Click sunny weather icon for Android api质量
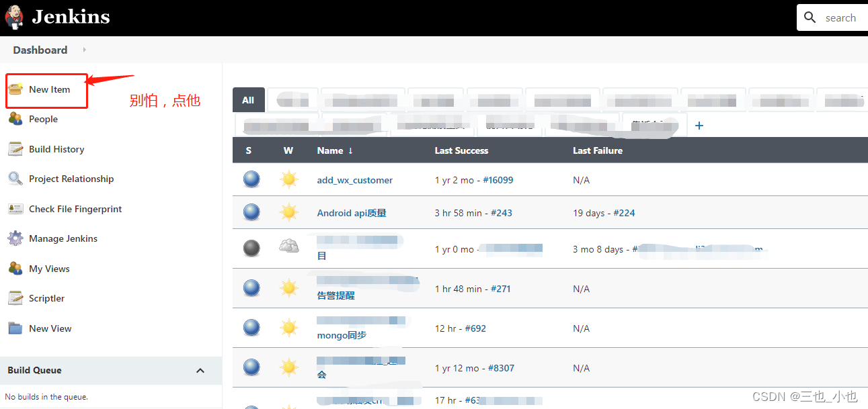This screenshot has width=868, height=409. point(289,212)
